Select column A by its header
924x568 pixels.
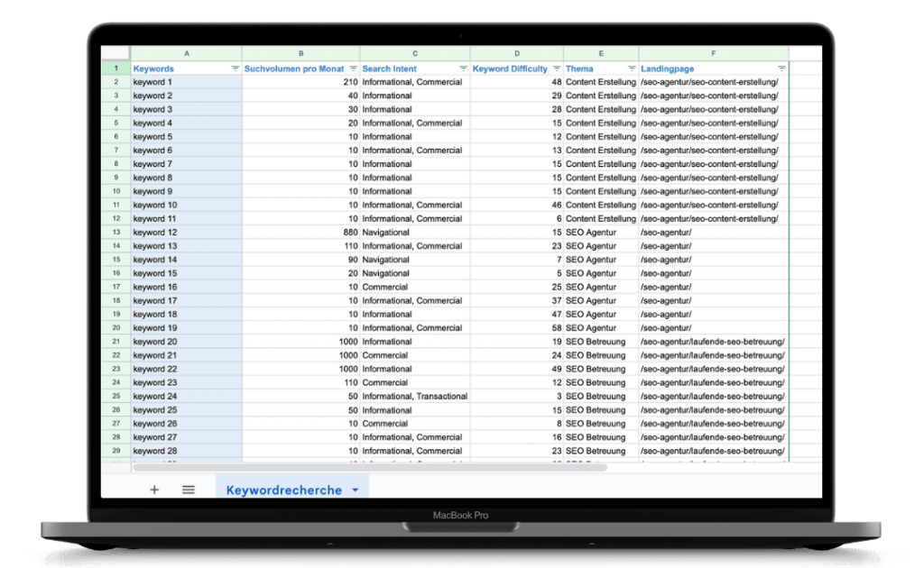(186, 53)
